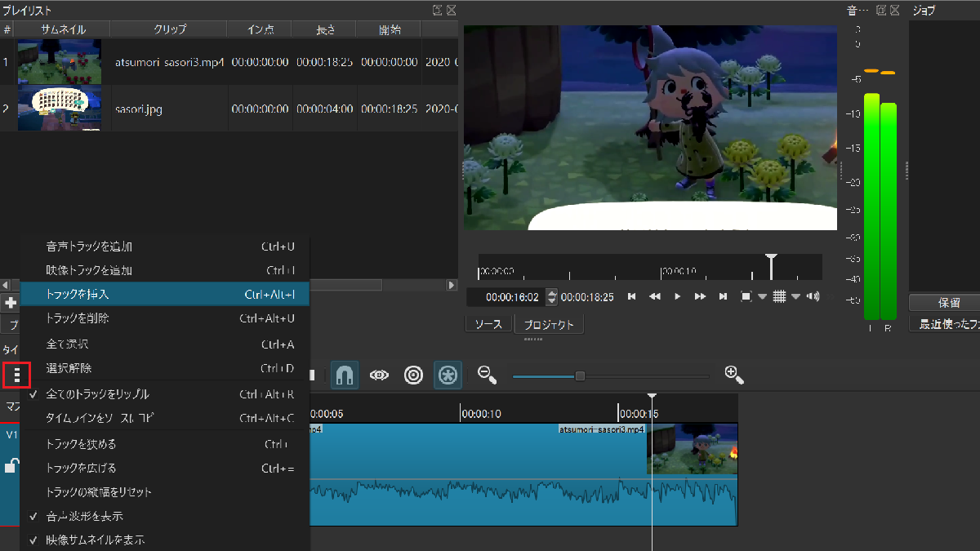980x551 pixels.
Task: Open the zoom fit dropdown arrow
Action: [762, 297]
